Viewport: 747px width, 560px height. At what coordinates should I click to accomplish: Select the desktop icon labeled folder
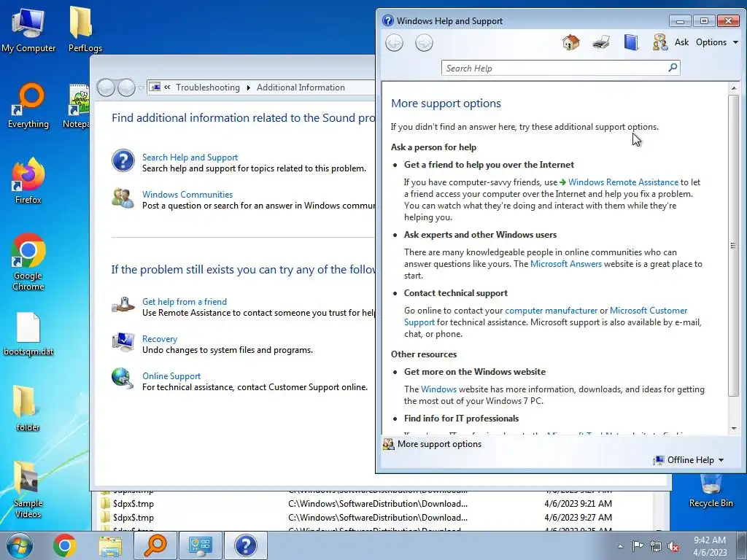[x=28, y=408]
